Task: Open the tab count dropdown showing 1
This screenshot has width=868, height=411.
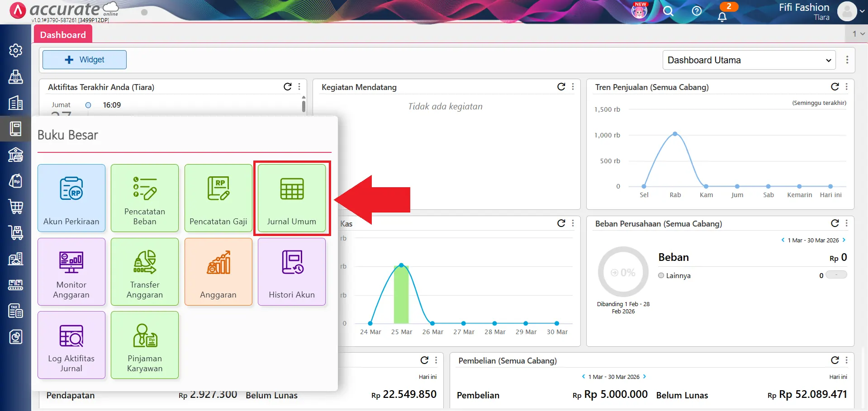Action: pos(858,34)
